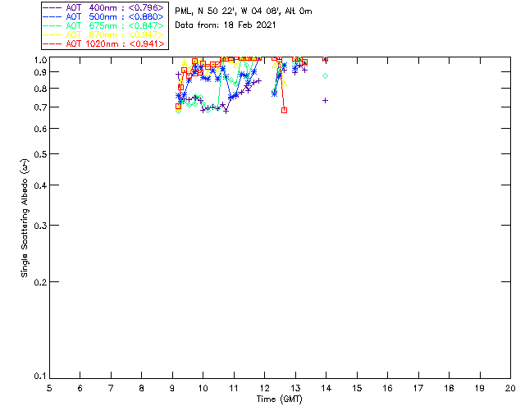Click the 'Time (GMT)' axis label
525x420 pixels.
coord(279,399)
